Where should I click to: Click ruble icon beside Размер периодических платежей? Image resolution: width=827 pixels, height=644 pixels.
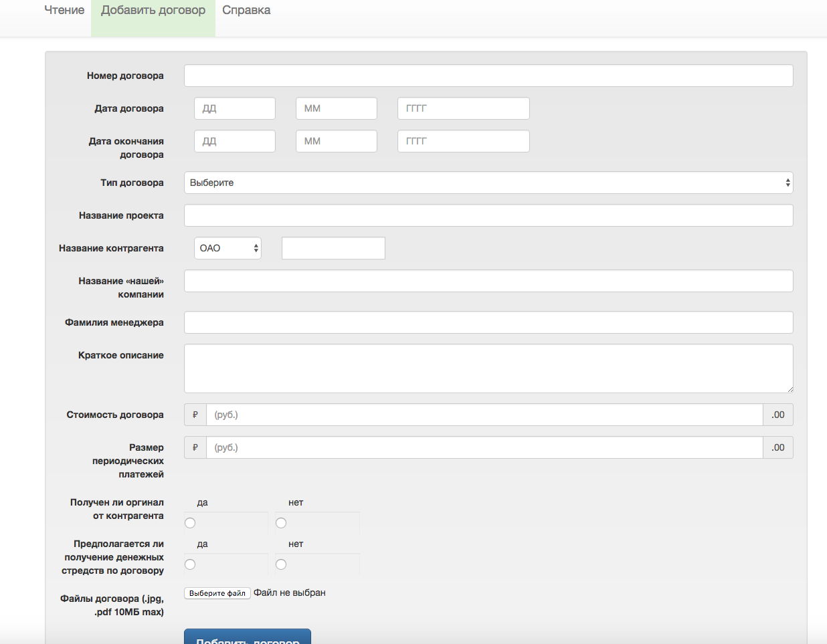click(195, 447)
